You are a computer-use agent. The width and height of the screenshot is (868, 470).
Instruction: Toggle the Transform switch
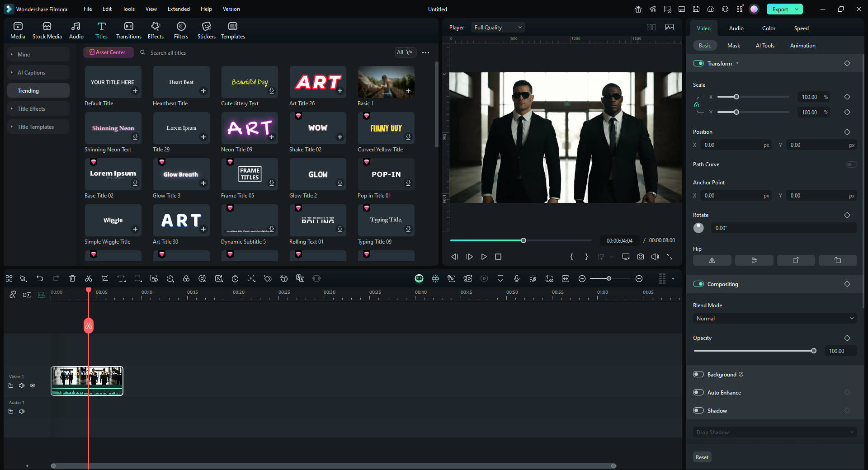pos(698,64)
